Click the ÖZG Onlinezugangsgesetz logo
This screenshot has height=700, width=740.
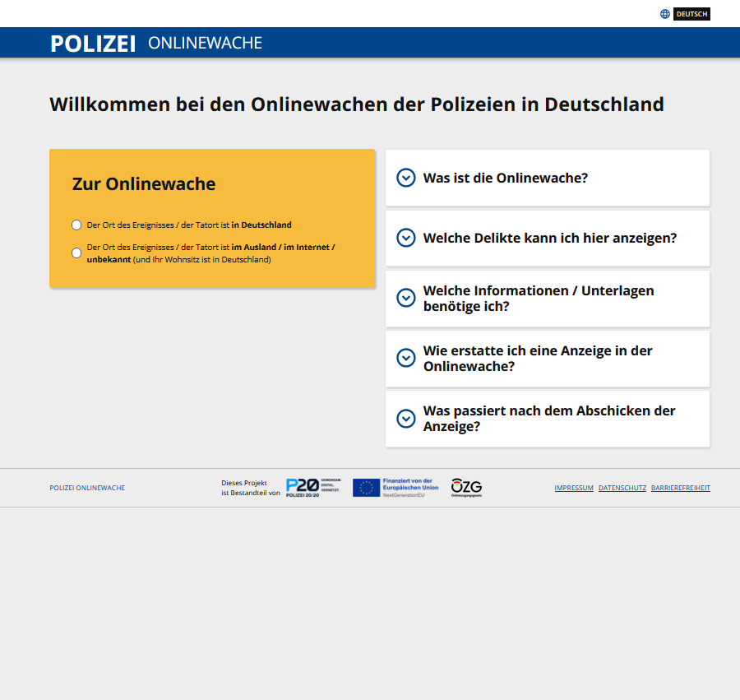pyautogui.click(x=465, y=487)
